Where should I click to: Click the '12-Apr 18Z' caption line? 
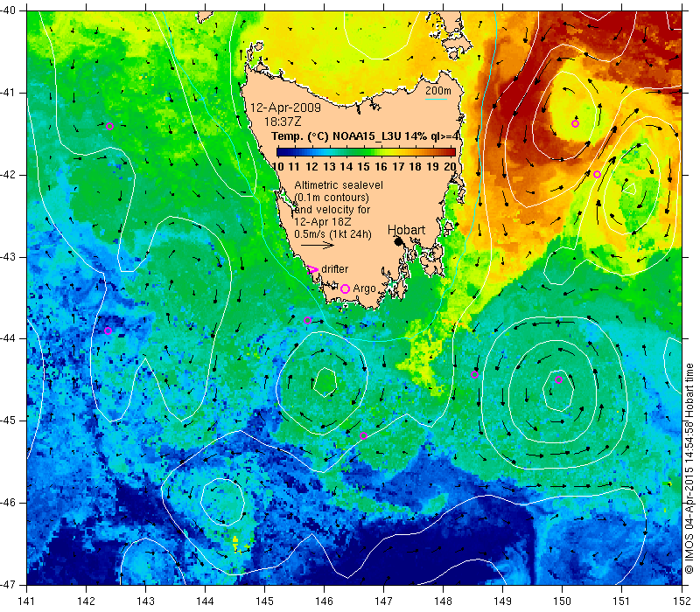pyautogui.click(x=322, y=222)
